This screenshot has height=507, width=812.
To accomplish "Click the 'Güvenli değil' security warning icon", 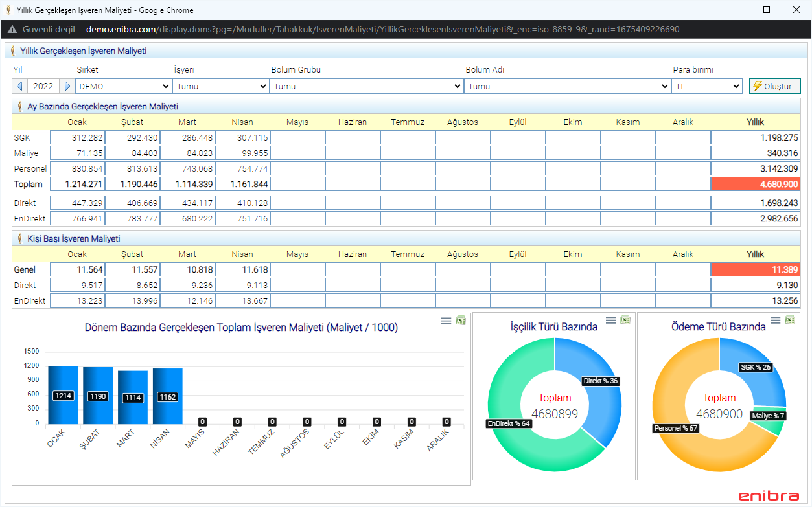I will 12,29.
